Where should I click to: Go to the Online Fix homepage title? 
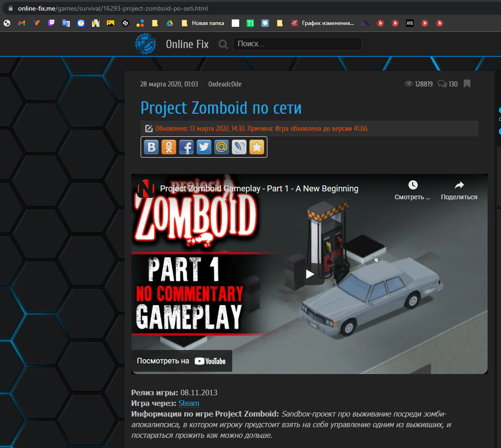pyautogui.click(x=187, y=44)
